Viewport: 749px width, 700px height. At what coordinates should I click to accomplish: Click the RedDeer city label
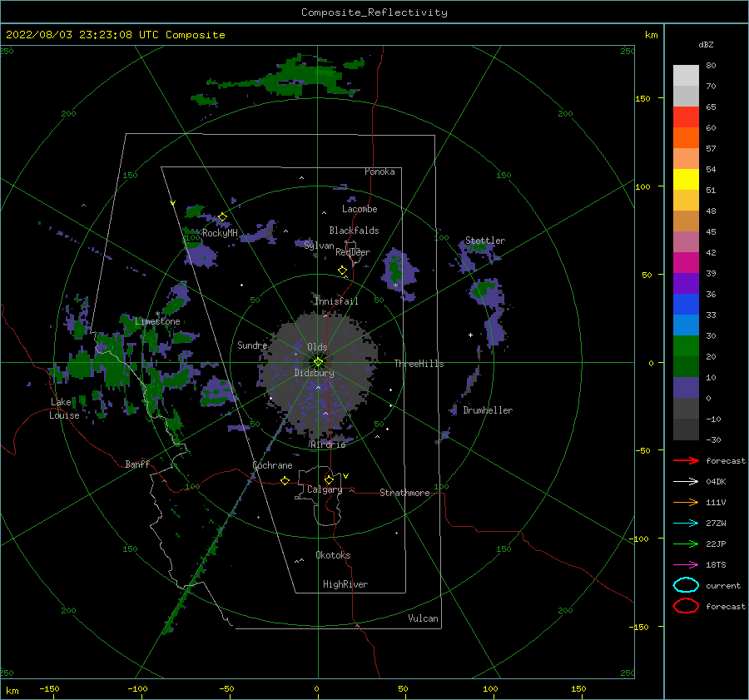click(x=353, y=252)
